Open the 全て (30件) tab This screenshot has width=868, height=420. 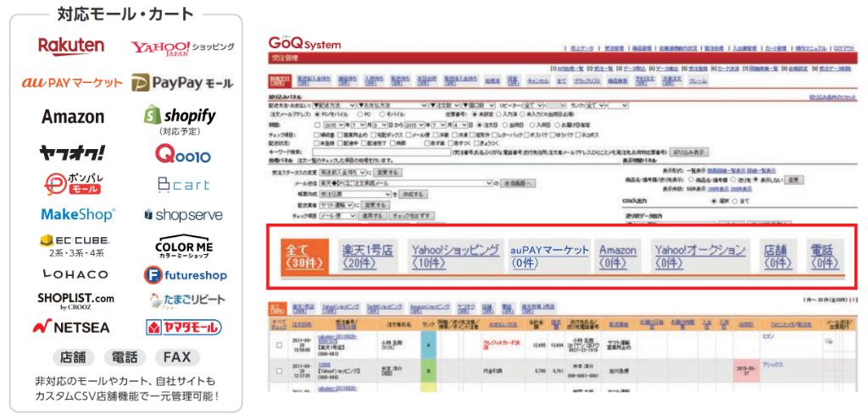coord(304,256)
